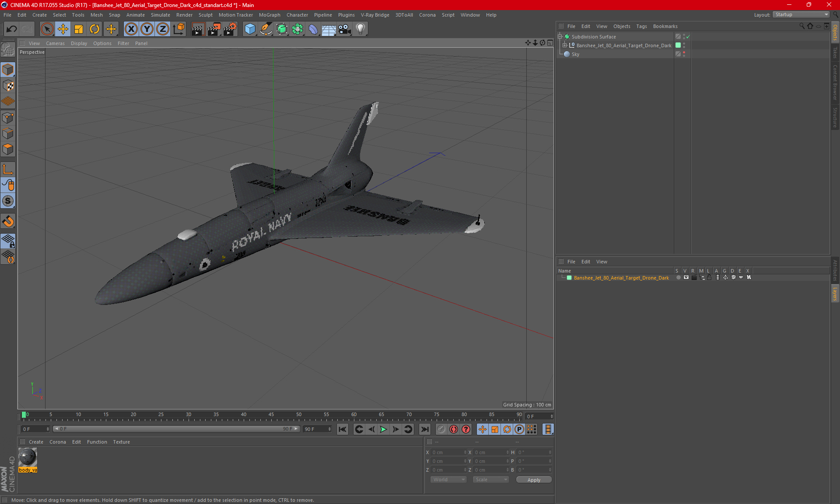
Task: Open the Deformer objects icon
Action: (313, 29)
